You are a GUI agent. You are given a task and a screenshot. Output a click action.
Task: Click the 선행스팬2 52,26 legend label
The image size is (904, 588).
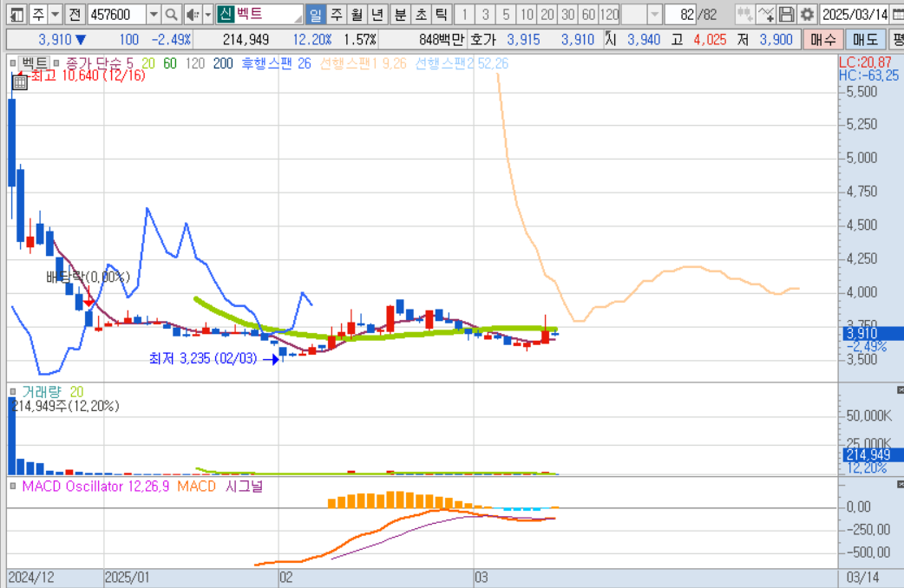[x=462, y=63]
